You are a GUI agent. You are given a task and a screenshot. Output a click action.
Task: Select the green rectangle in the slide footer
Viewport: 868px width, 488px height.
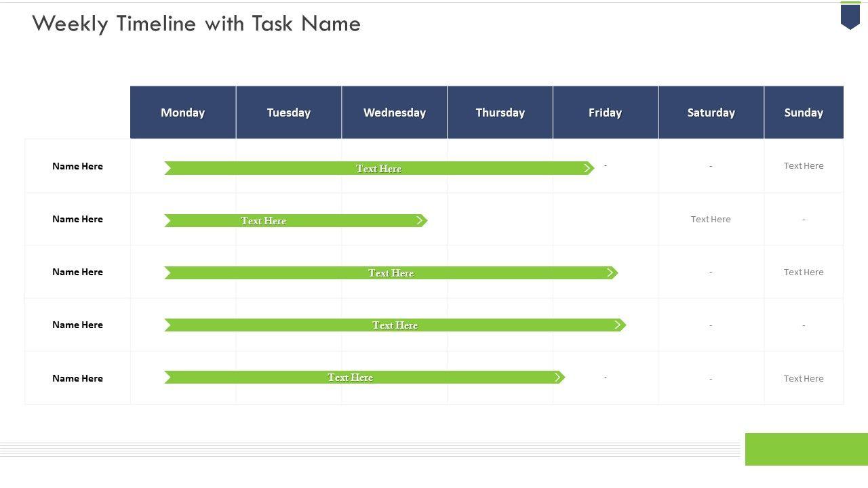pyautogui.click(x=806, y=449)
